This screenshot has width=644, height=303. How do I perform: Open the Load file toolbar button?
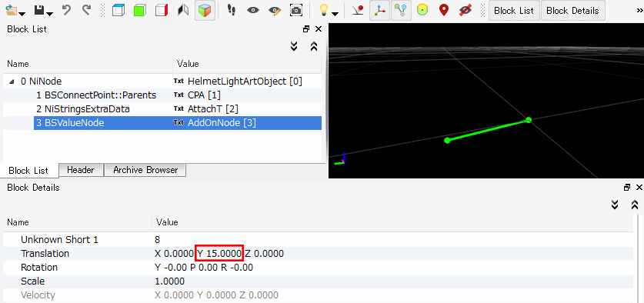(12, 10)
